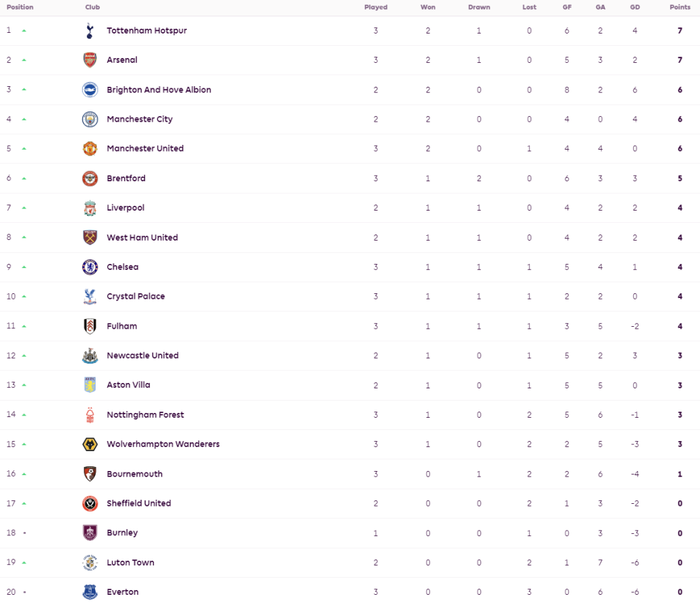The image size is (700, 603).
Task: Click the Manchester City badge icon
Action: click(90, 119)
